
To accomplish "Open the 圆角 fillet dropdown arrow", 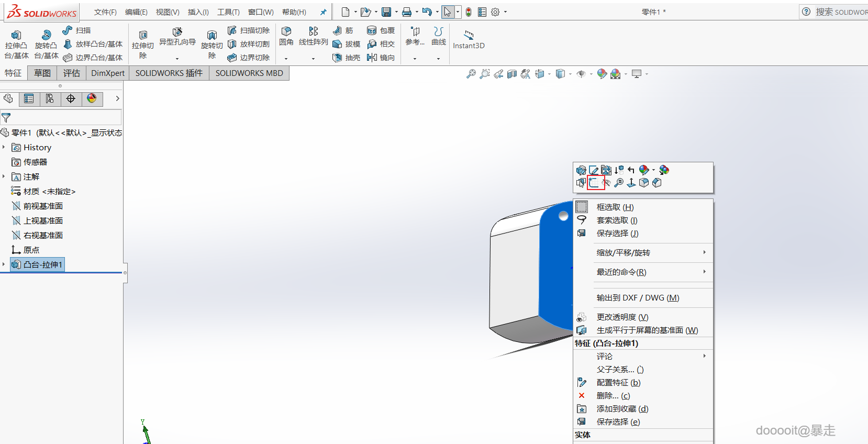I will click(x=286, y=59).
